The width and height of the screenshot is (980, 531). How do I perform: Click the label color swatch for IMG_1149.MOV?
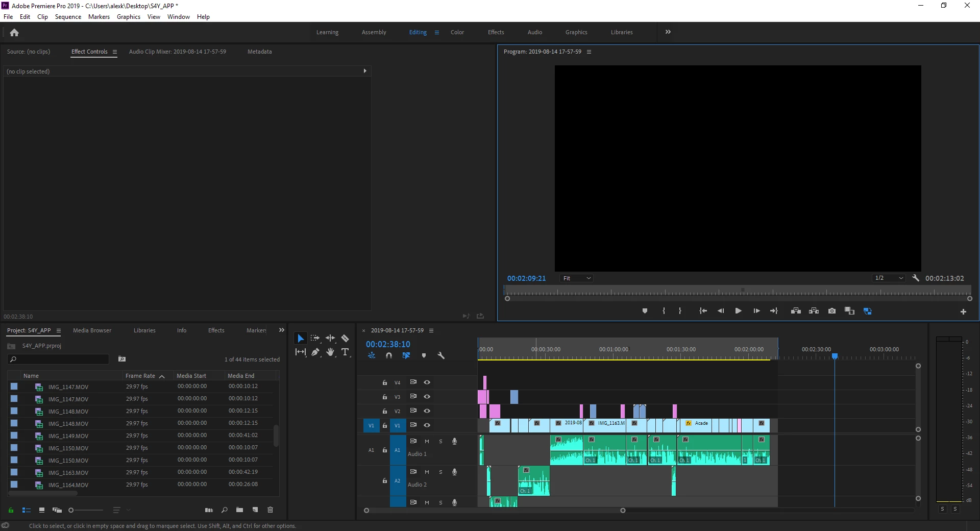click(x=14, y=436)
